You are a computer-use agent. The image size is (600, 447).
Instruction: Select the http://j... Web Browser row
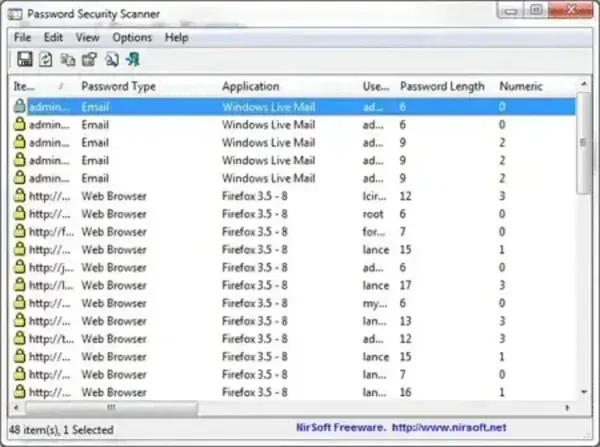tap(293, 267)
